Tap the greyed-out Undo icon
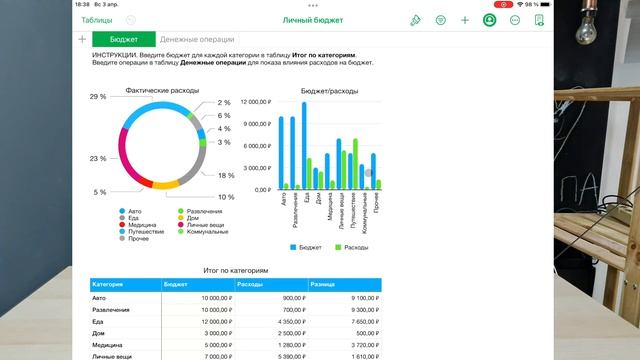Viewport: 640px width, 360px height. pyautogui.click(x=131, y=20)
